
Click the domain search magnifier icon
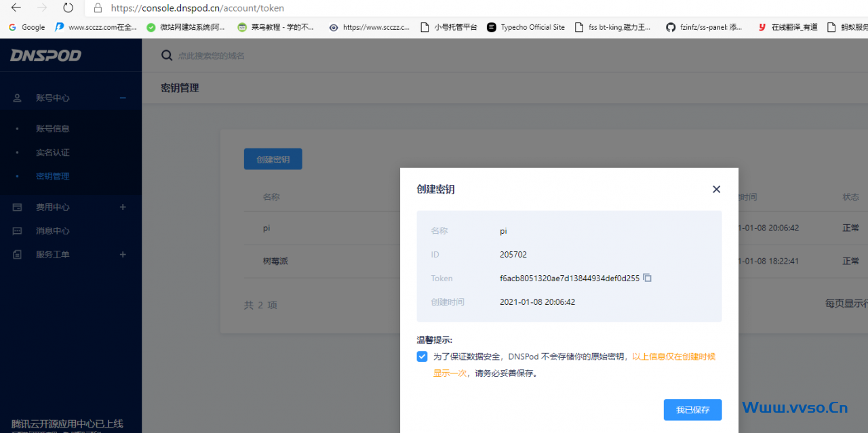167,56
